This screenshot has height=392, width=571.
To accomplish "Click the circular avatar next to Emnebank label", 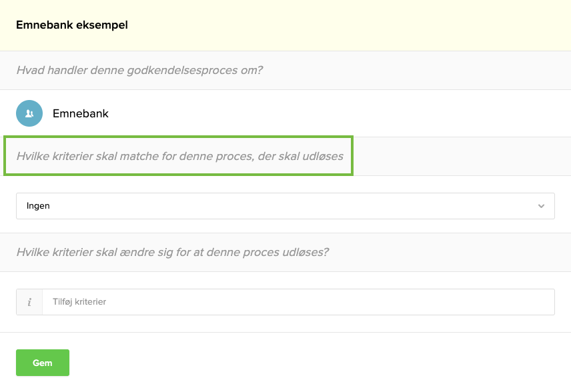I will (29, 113).
